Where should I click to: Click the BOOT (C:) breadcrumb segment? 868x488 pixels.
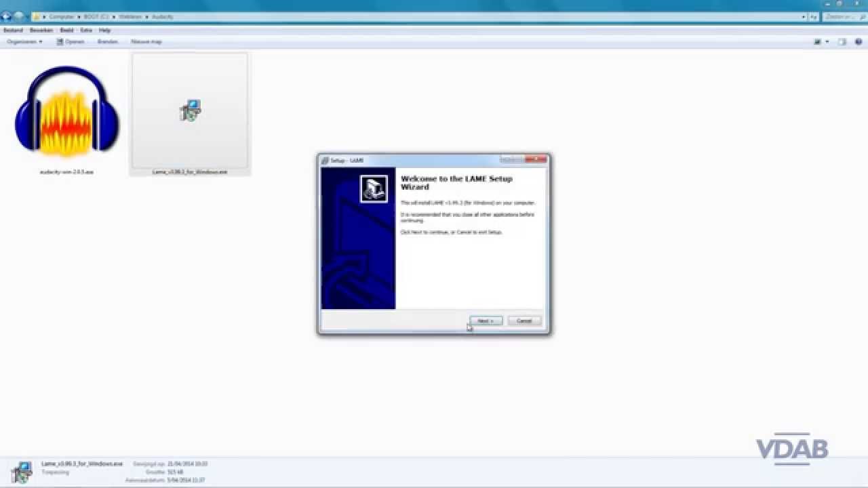96,16
